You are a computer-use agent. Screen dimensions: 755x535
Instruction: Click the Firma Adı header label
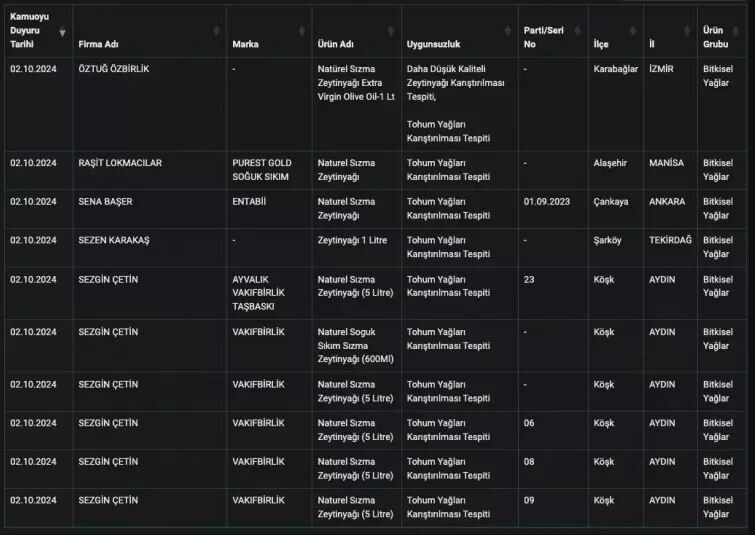point(100,45)
